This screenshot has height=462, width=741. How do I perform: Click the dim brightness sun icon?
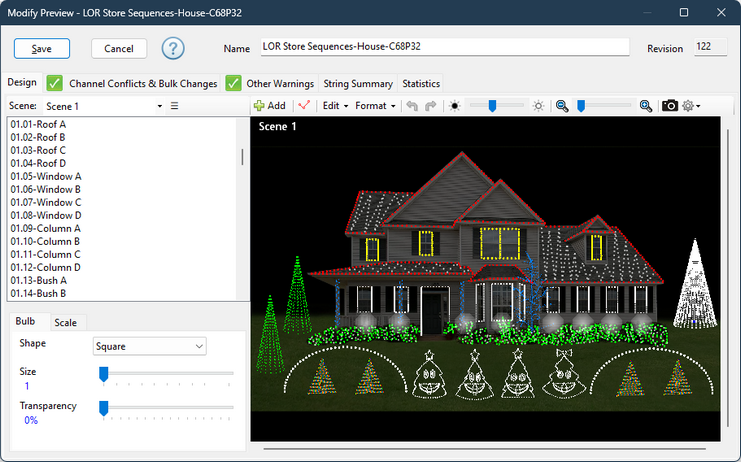click(x=455, y=106)
